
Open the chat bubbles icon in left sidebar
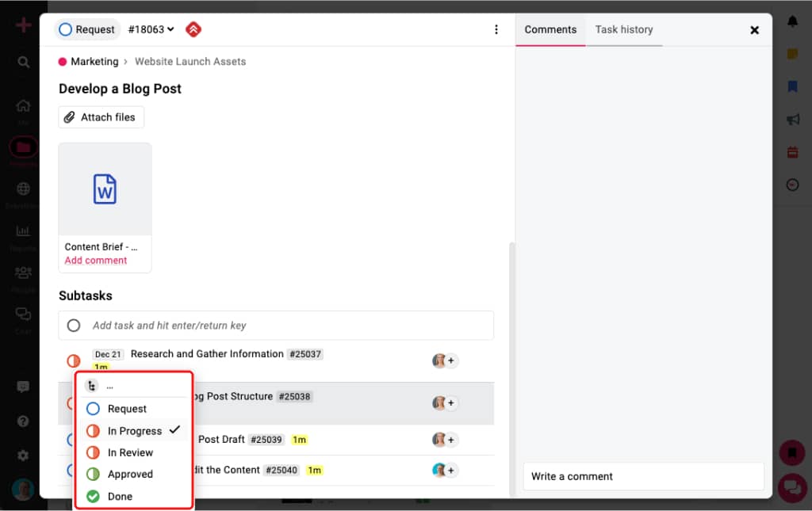tap(23, 314)
